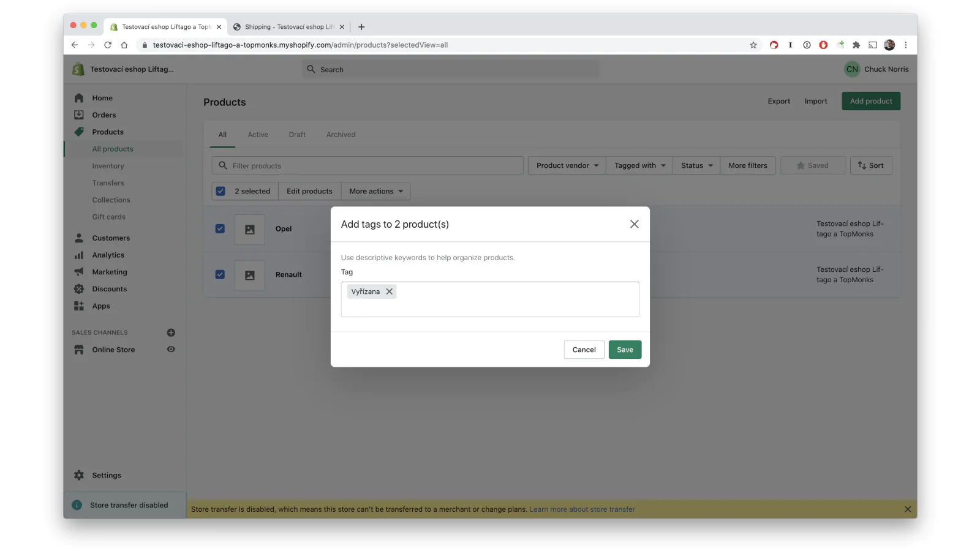Image resolution: width=980 pixels, height=551 pixels.
Task: Cancel the Add tags dialog
Action: pyautogui.click(x=584, y=350)
